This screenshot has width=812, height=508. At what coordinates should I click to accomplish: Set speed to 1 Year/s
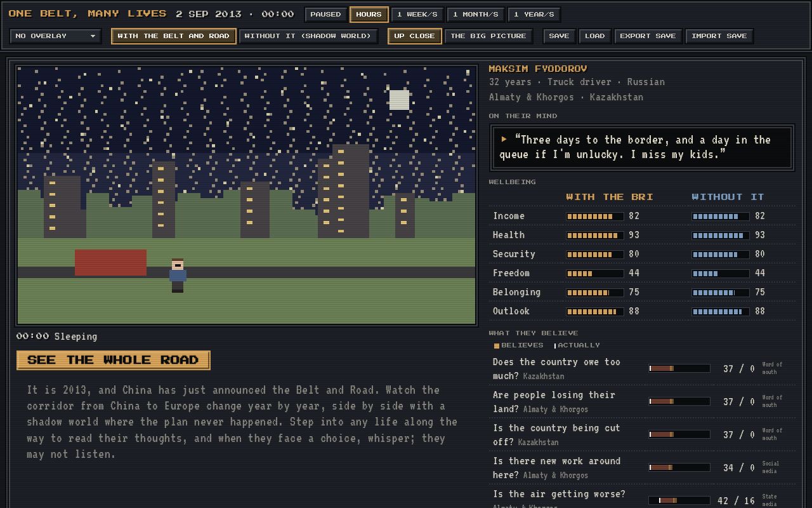coord(534,15)
